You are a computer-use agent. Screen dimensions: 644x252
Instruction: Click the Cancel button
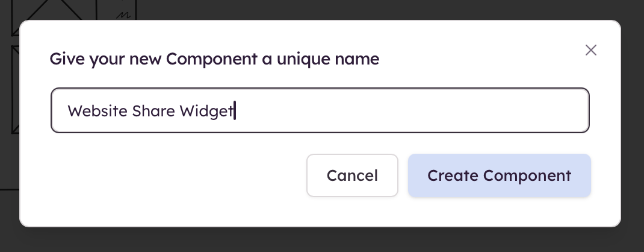click(x=352, y=175)
